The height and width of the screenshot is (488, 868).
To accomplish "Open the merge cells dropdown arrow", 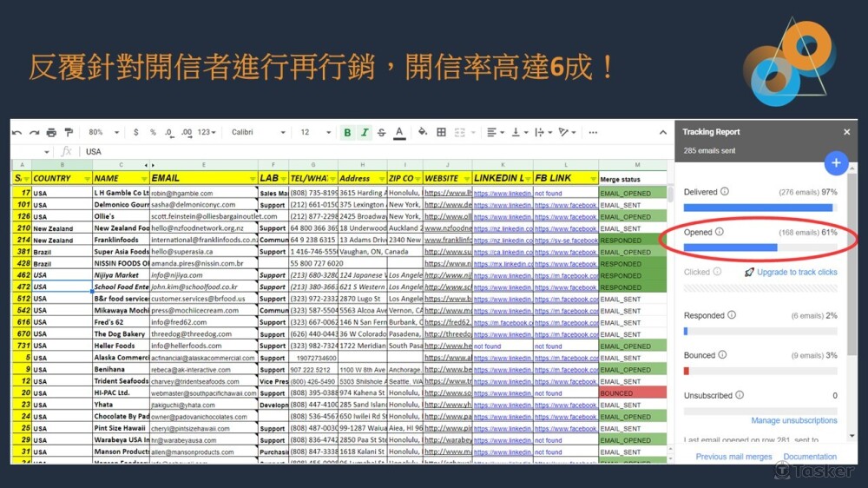I will pyautogui.click(x=473, y=132).
